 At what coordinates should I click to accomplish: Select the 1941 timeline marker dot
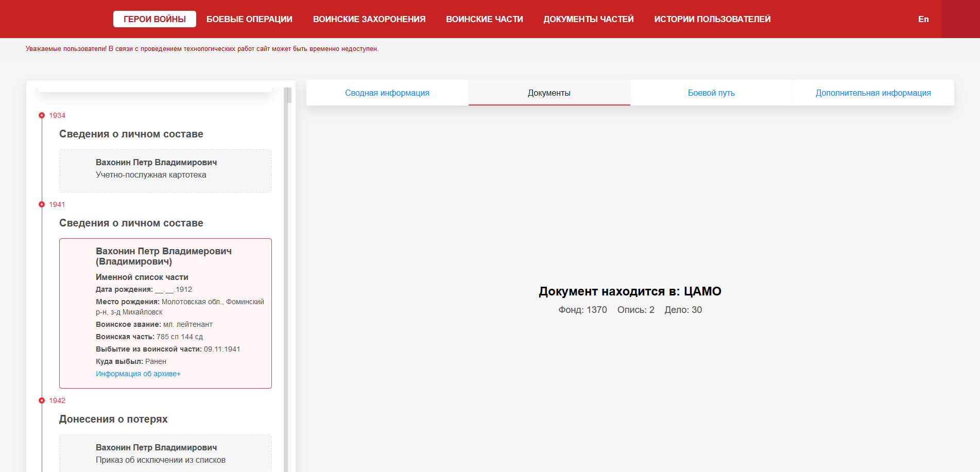42,204
